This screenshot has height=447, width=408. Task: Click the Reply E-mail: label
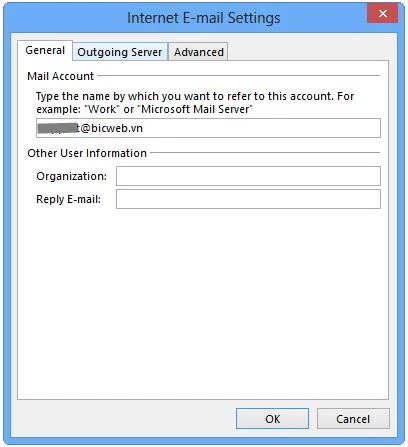[x=69, y=199]
